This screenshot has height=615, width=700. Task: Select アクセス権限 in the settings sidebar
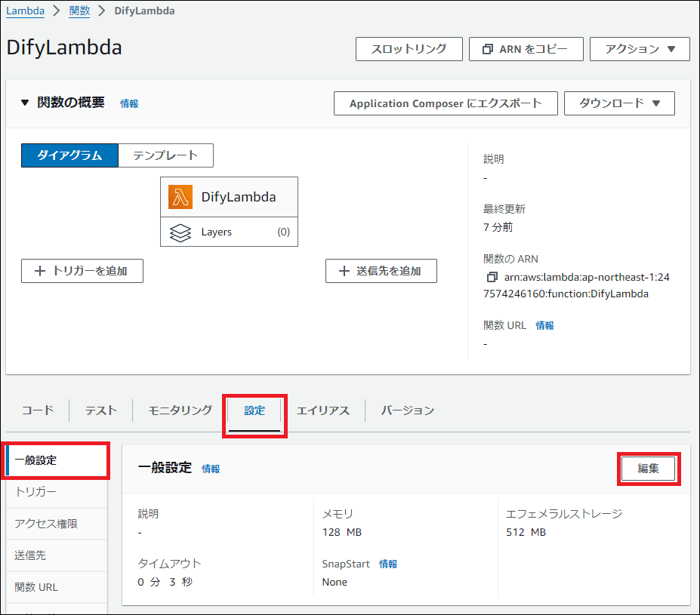point(46,524)
